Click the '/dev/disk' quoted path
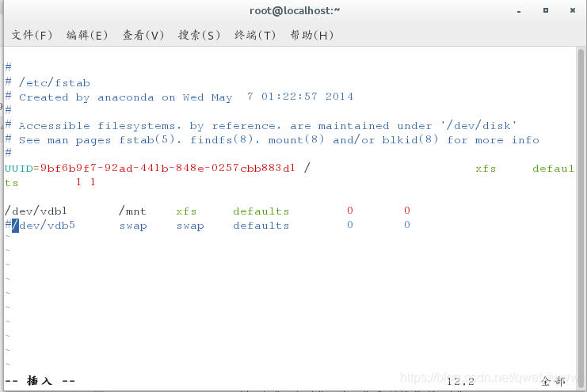The image size is (587, 392). pyautogui.click(x=478, y=125)
